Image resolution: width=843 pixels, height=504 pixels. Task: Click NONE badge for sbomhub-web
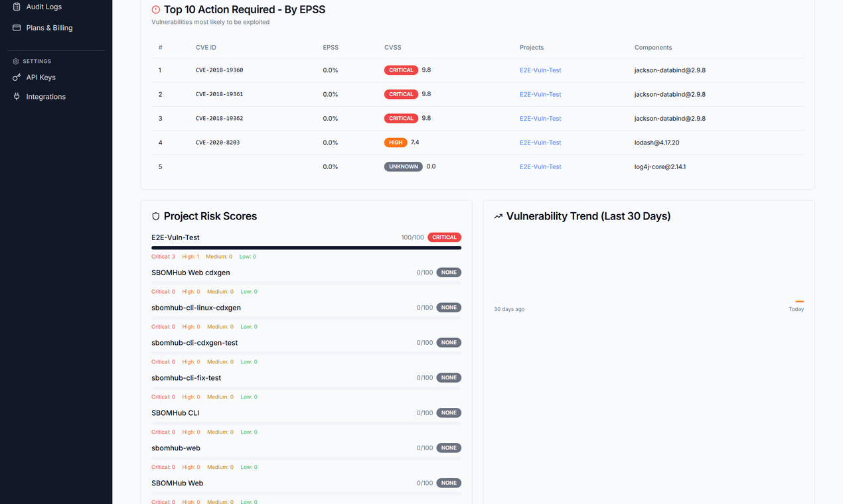tap(449, 448)
